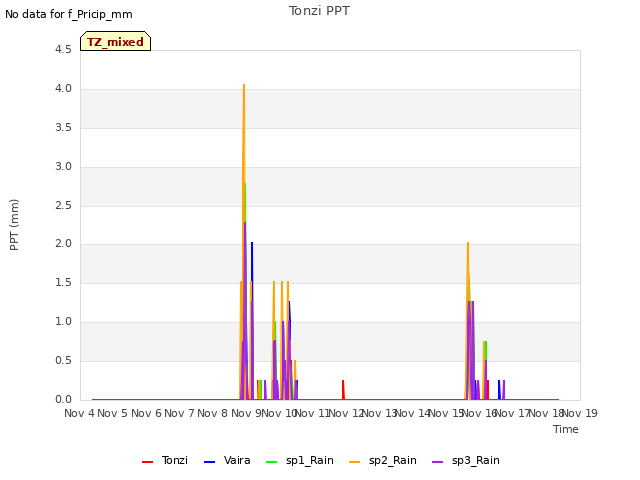Toggle the sp1_Rain legend entry
The image size is (640, 480).
(x=300, y=460)
